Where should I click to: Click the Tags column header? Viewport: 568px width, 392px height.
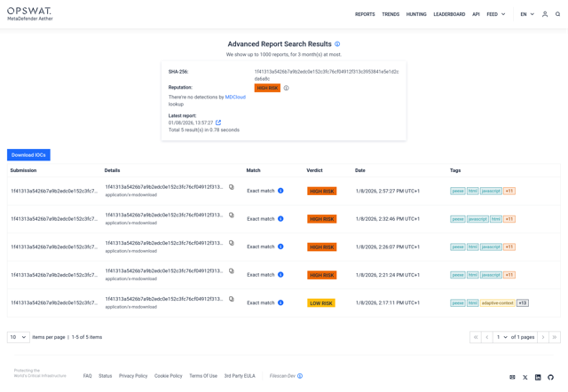pos(455,170)
